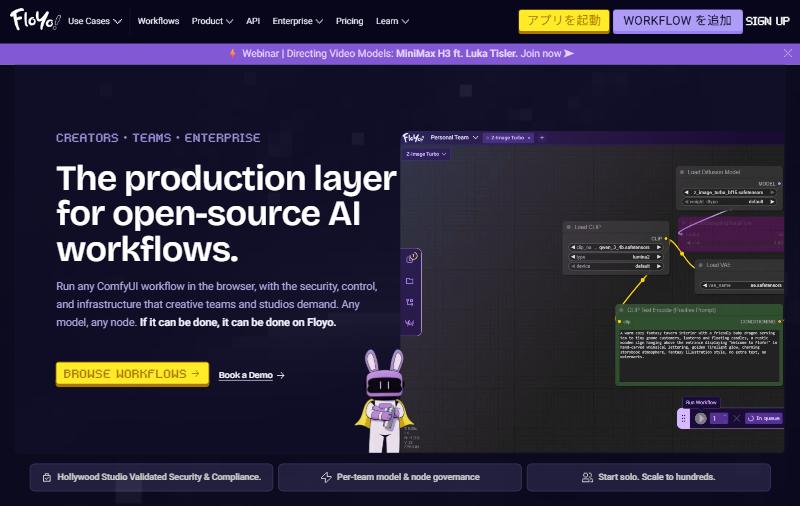The image size is (800, 506).
Task: Open the API nav item
Action: click(253, 21)
